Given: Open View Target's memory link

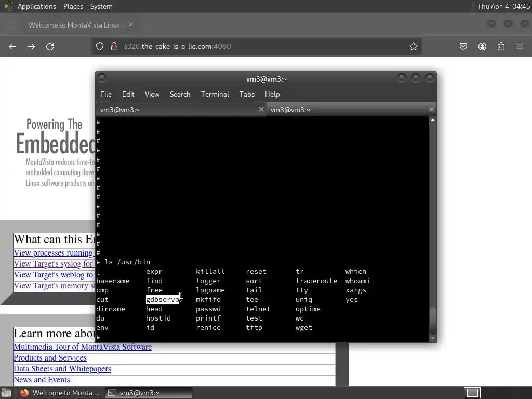Looking at the screenshot, I should coord(54,285).
